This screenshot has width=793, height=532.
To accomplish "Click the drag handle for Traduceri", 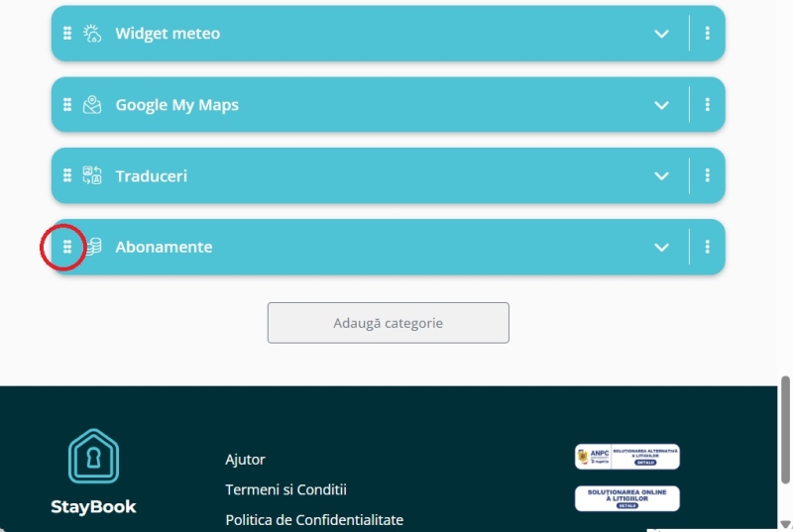I will coord(67,175).
